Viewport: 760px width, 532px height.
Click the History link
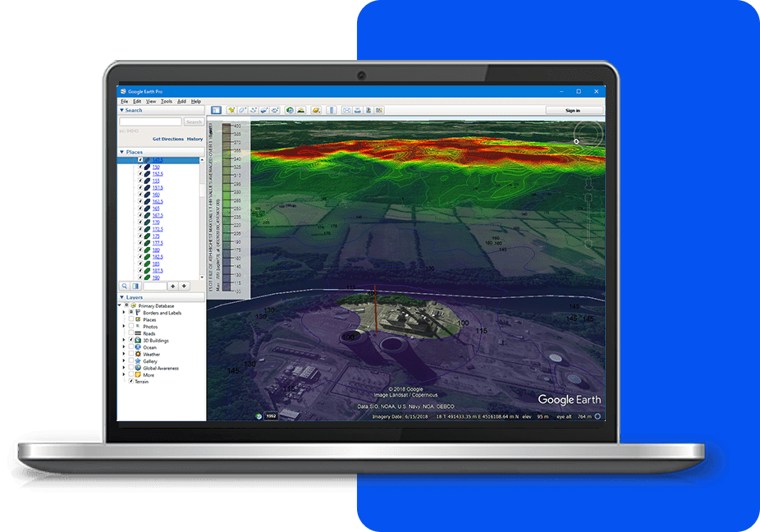[195, 139]
